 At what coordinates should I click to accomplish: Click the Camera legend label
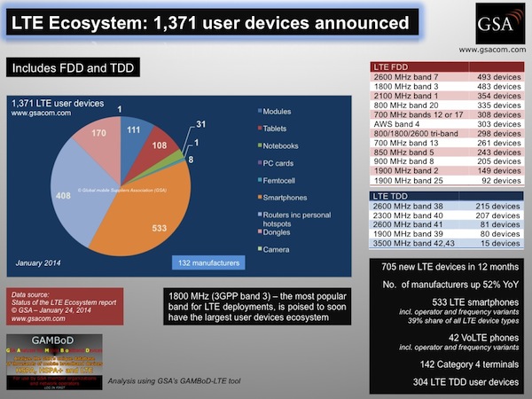coord(276,250)
